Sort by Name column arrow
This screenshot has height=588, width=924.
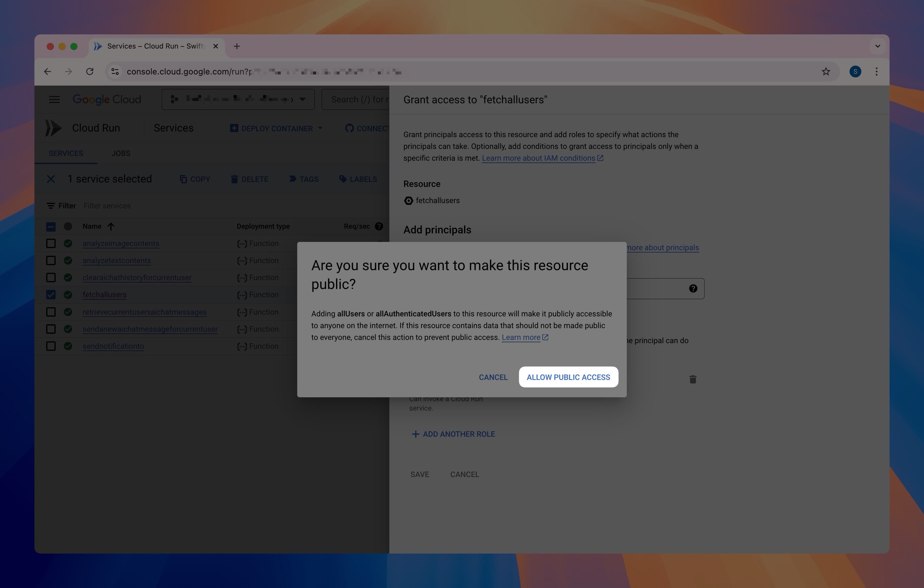tap(111, 226)
